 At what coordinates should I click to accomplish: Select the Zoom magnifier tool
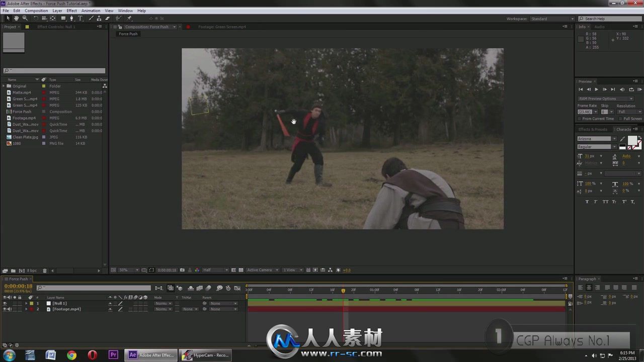25,18
